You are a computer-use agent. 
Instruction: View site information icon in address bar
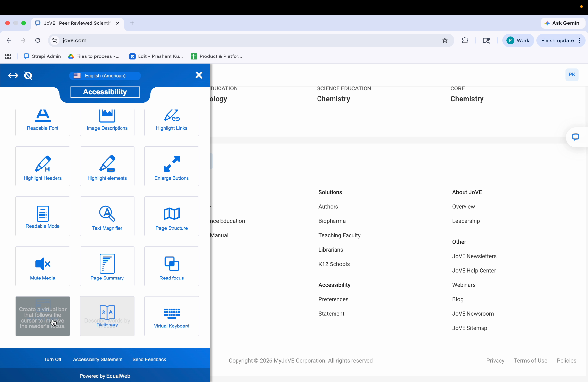point(55,40)
